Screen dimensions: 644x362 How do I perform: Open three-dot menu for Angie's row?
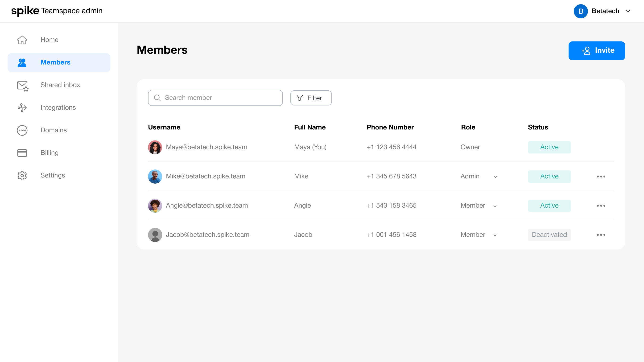(x=601, y=206)
